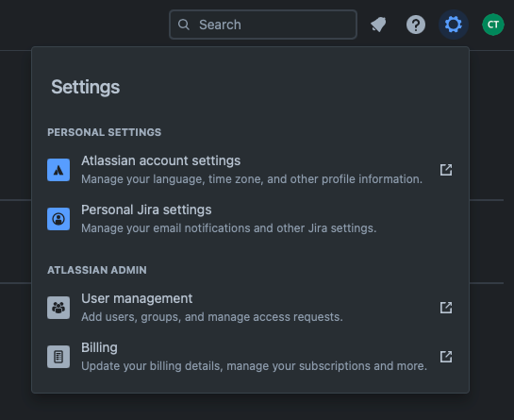The image size is (514, 420).
Task: Click the PERSONAL SETTINGS section label
Action: [105, 132]
